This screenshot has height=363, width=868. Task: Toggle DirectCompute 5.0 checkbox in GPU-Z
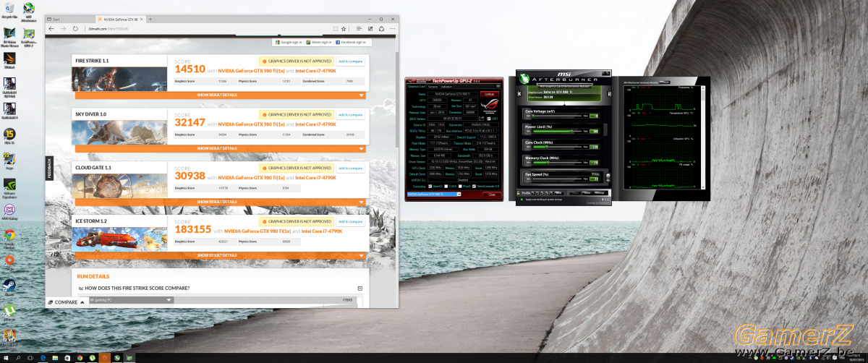(x=474, y=186)
